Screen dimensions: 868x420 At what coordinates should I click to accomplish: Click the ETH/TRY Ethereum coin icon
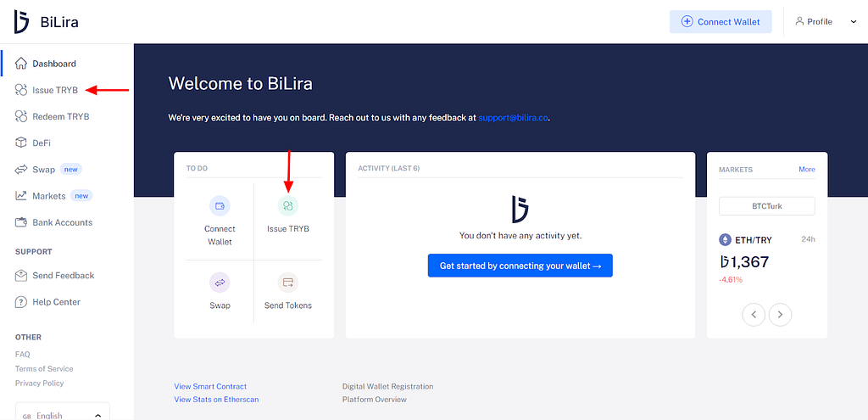(725, 240)
